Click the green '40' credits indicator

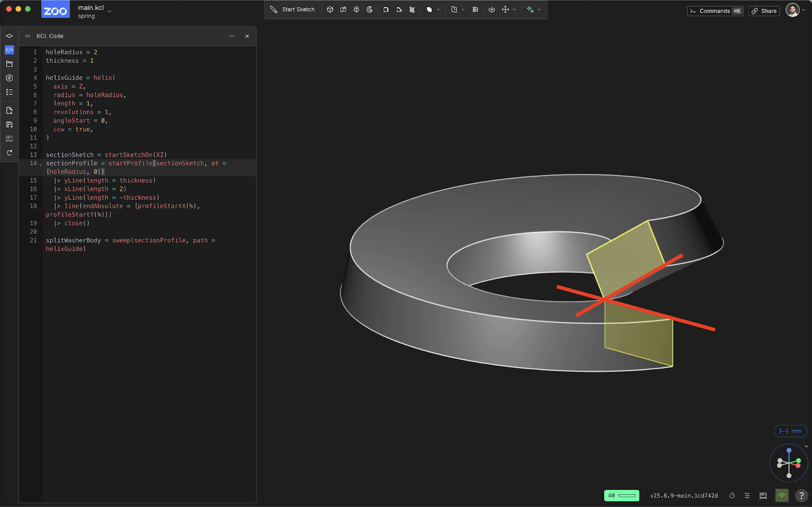tap(621, 495)
